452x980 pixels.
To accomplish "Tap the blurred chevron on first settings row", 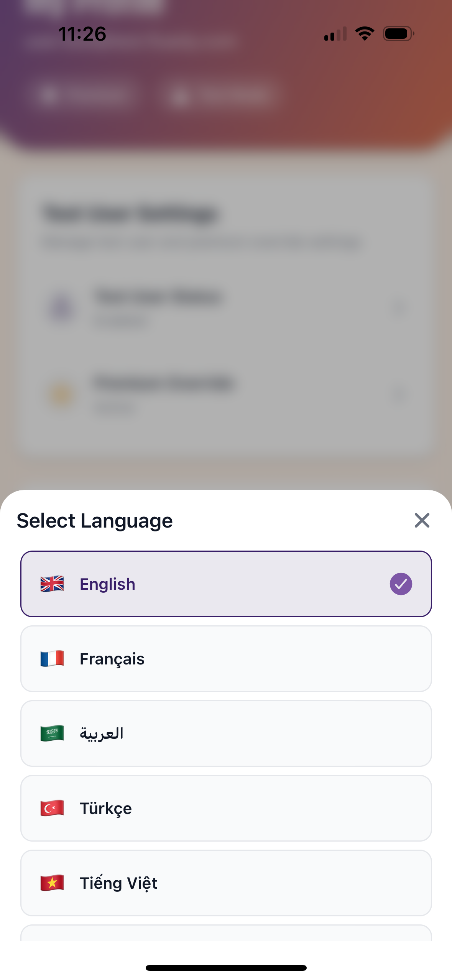I will click(399, 309).
